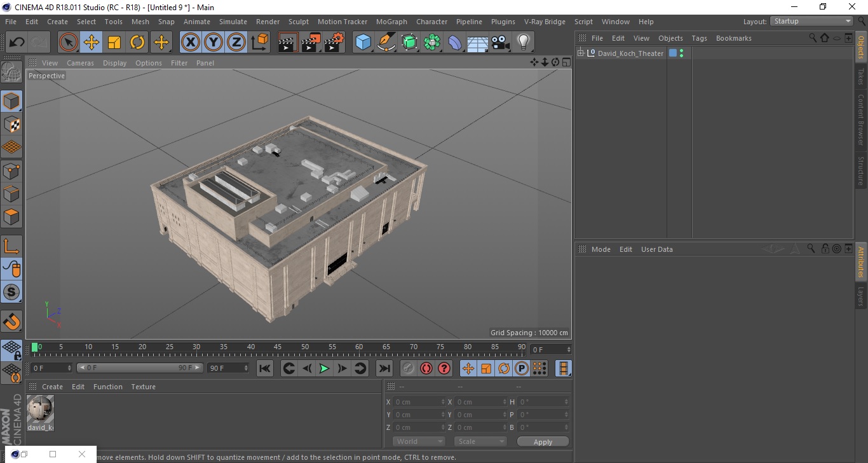Switch to the Content Browser tab
Image resolution: width=868 pixels, height=463 pixels.
click(x=861, y=120)
